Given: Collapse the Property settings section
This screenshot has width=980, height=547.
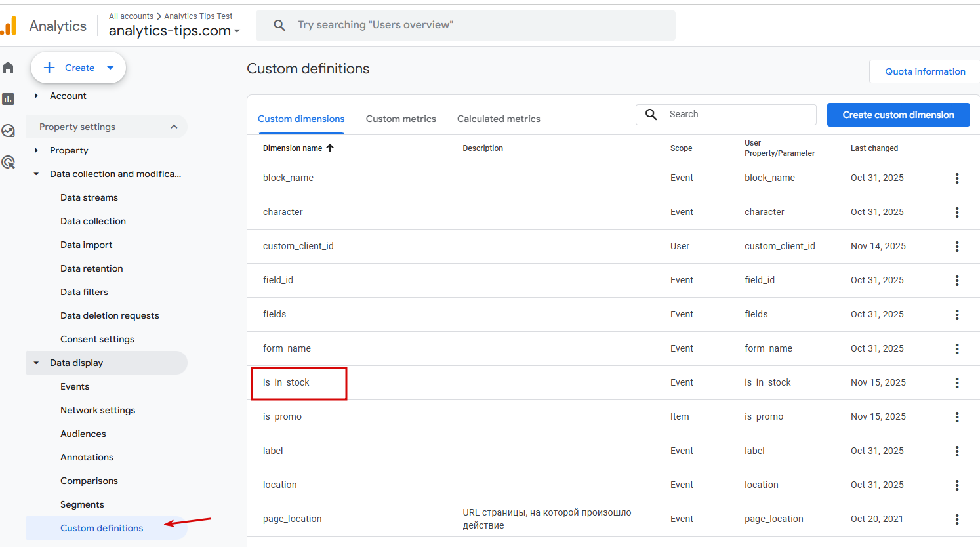Looking at the screenshot, I should 174,127.
